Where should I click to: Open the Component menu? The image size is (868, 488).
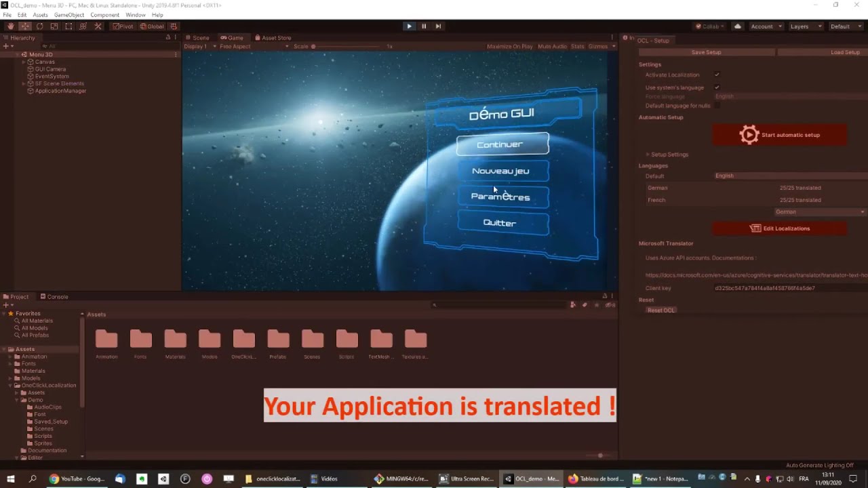pos(104,15)
